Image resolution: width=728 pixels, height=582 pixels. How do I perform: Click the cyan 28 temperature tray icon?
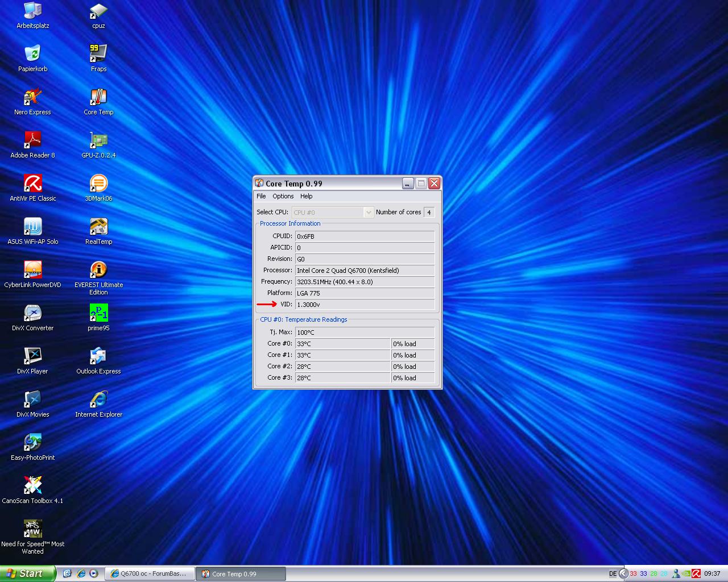[x=663, y=574]
